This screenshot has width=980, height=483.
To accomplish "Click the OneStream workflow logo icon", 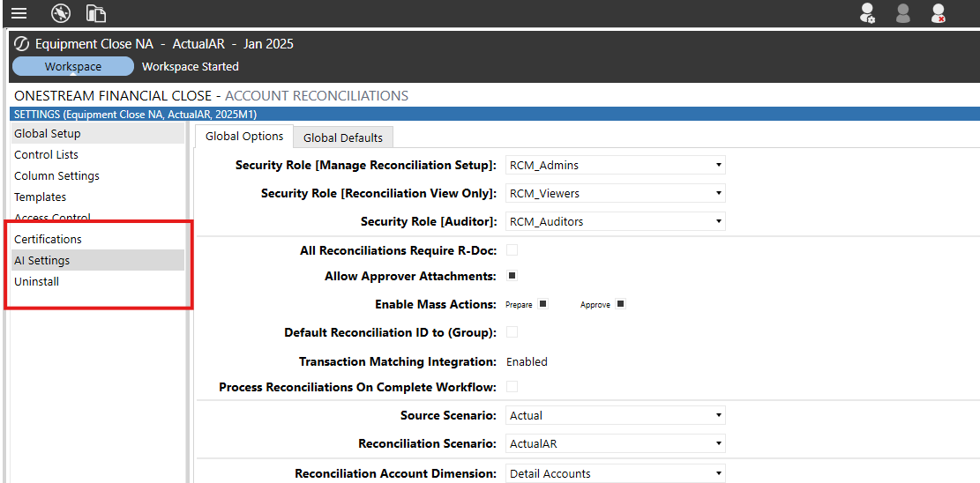I will point(22,44).
